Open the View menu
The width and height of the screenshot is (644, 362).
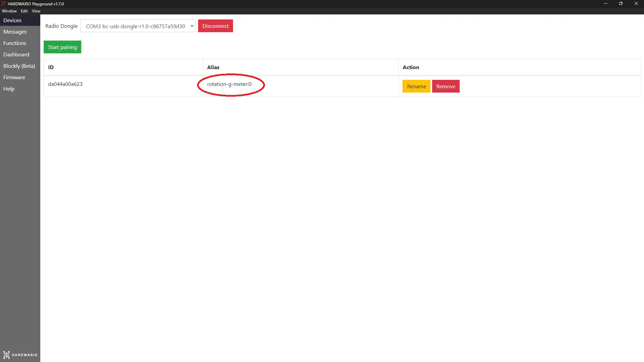tap(36, 11)
